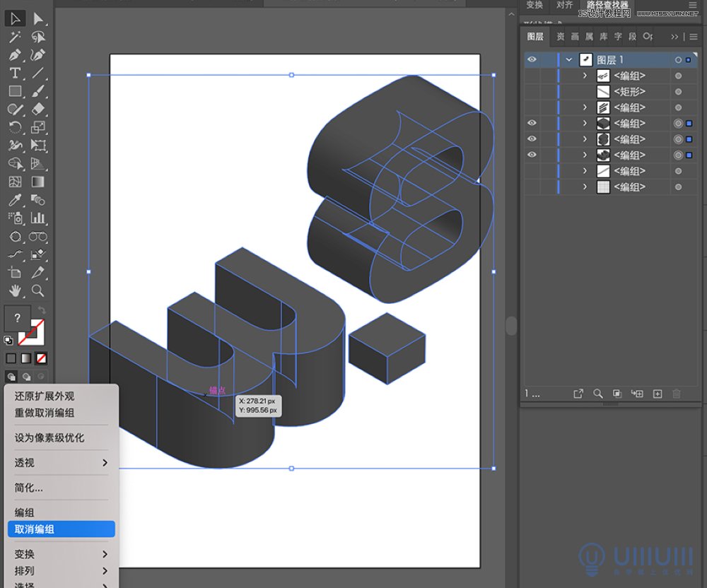Choose the Eraser tool
This screenshot has width=707, height=588.
(38, 109)
